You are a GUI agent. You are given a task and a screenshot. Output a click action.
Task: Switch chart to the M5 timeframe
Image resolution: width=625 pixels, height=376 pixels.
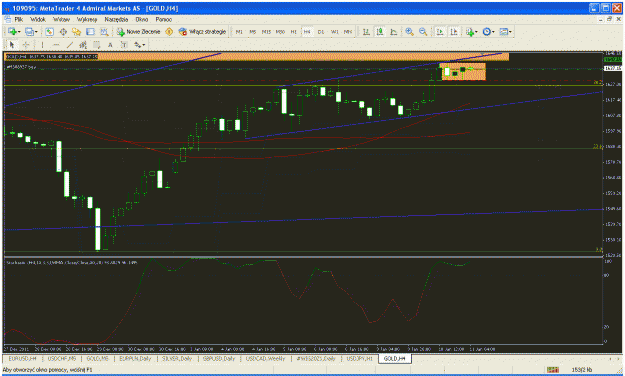click(x=253, y=32)
